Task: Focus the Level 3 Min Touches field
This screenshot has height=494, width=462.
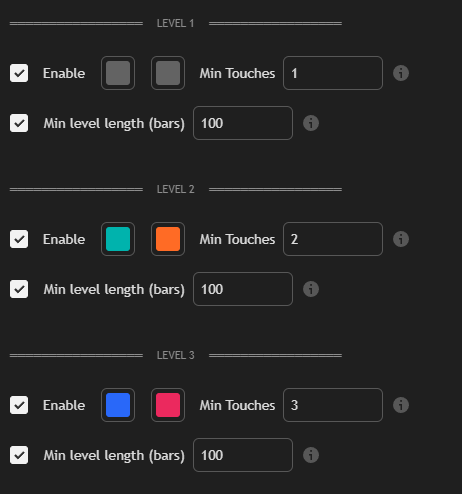Action: coord(333,405)
